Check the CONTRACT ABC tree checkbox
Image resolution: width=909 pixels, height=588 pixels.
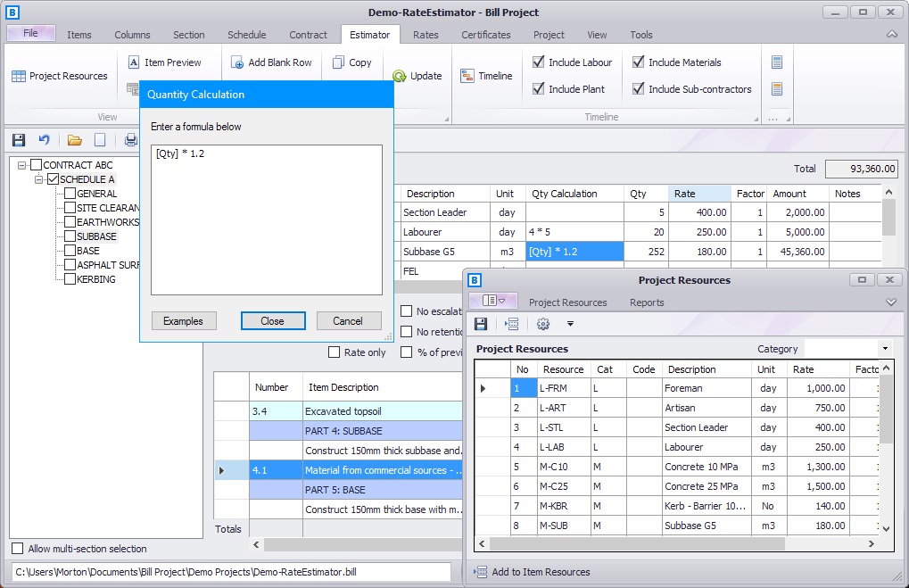point(36,165)
